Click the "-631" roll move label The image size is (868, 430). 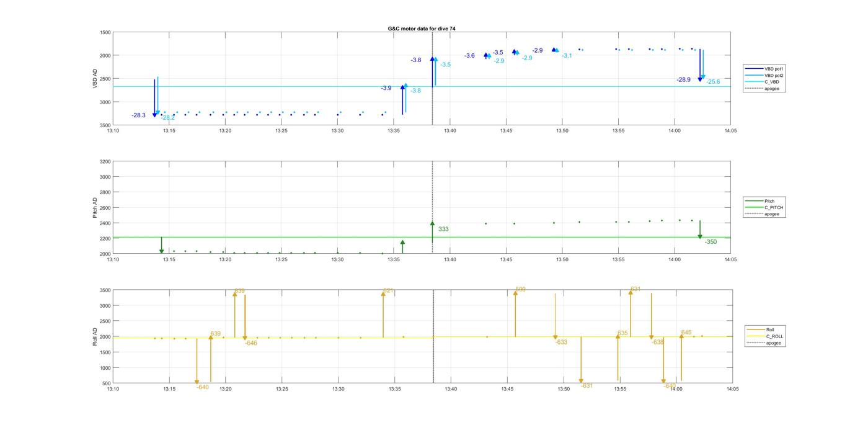587,386
